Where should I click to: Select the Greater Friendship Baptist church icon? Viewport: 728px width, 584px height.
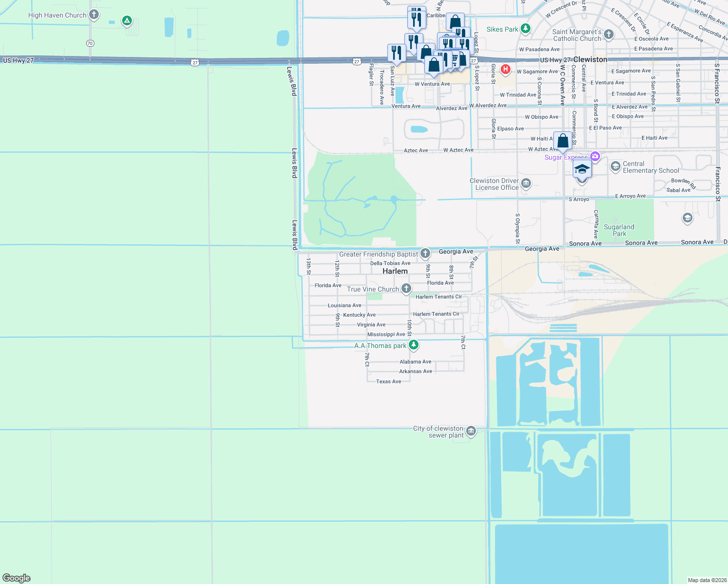click(x=424, y=253)
